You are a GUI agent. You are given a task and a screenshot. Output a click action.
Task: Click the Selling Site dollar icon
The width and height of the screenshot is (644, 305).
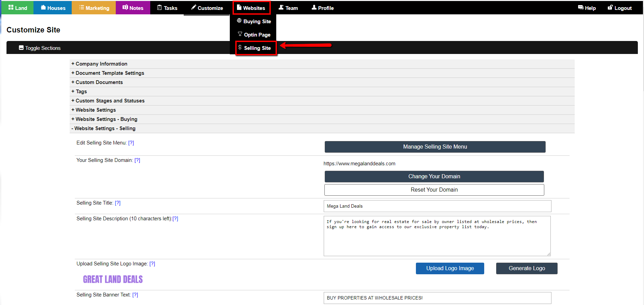240,47
